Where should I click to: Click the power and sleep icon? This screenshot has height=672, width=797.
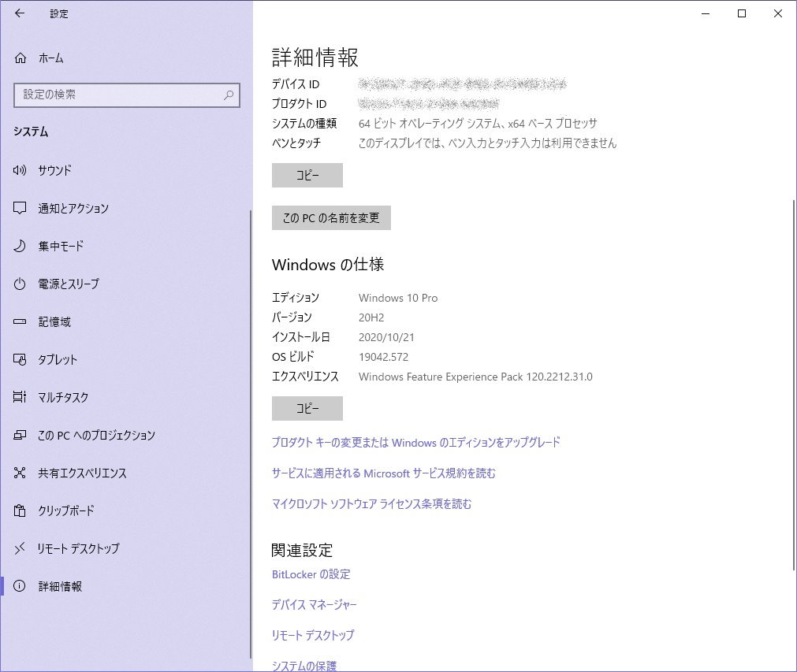20,284
